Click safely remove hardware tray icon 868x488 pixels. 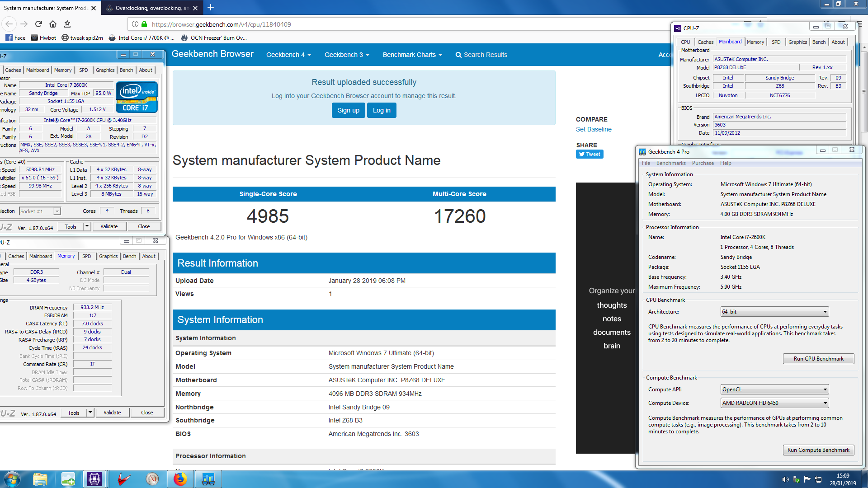pyautogui.click(x=796, y=479)
